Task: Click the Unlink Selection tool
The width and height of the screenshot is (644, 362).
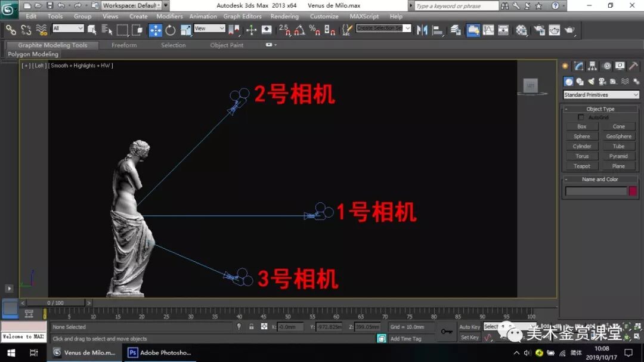Action: (x=26, y=30)
